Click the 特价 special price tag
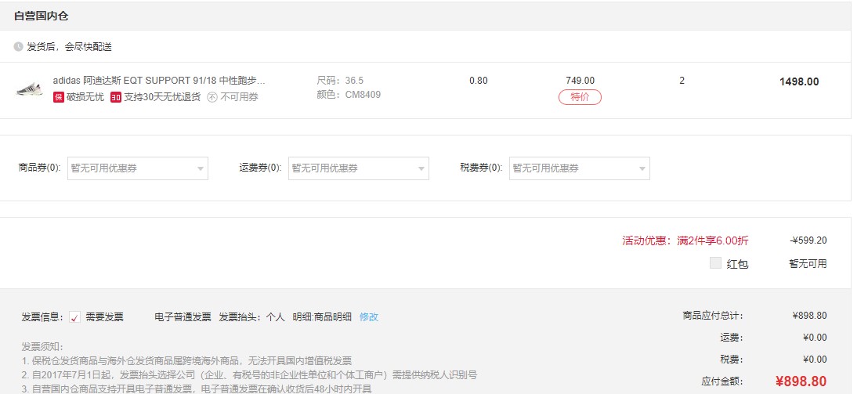 point(580,97)
